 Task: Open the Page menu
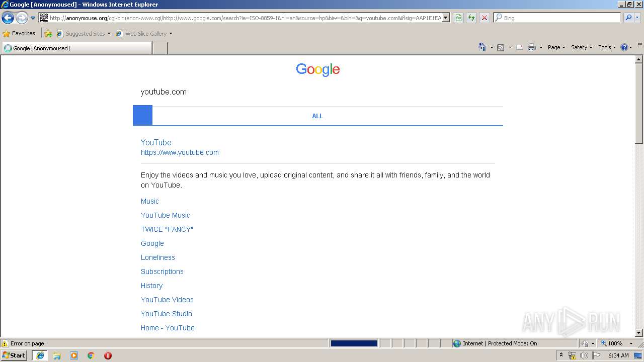pos(556,47)
